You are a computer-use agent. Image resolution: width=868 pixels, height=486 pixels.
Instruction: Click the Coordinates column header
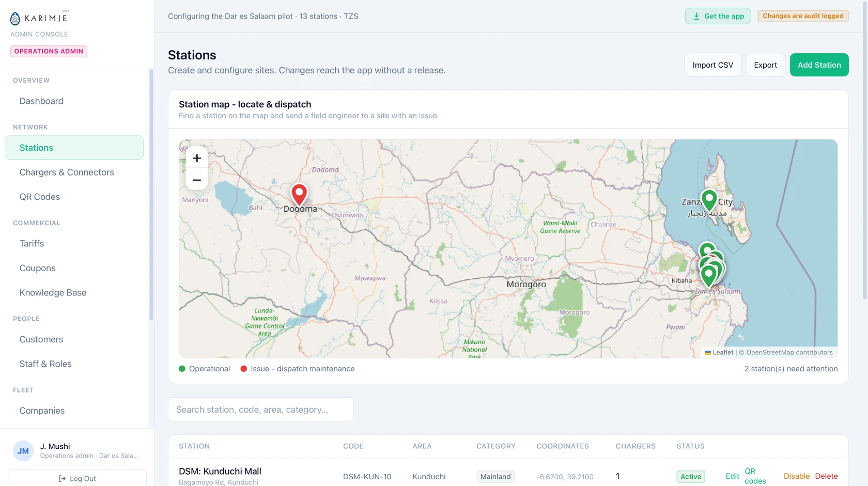[562, 446]
